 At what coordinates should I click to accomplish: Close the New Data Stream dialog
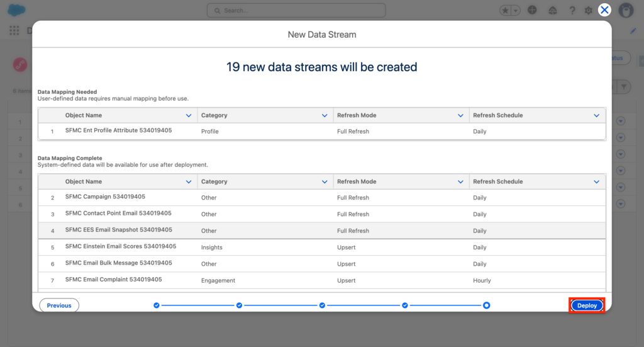tap(604, 9)
